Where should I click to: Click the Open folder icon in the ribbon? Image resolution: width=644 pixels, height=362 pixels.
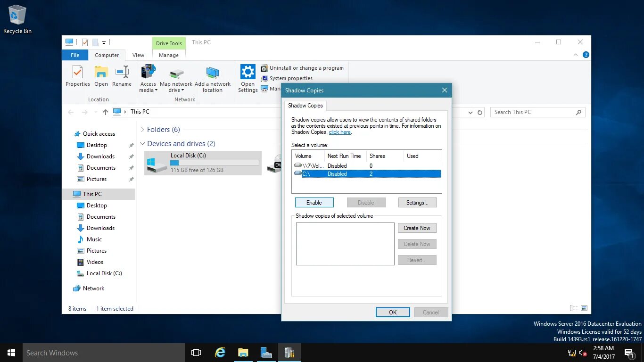(101, 72)
